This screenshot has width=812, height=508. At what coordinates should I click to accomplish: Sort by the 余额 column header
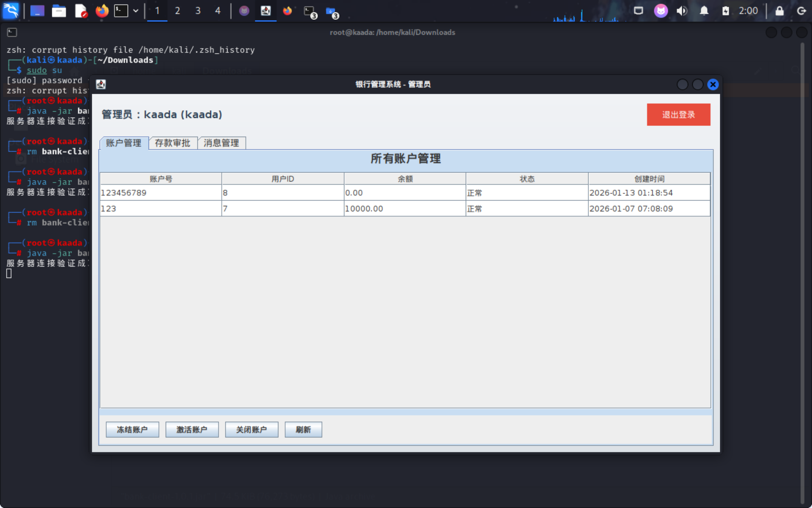point(405,179)
